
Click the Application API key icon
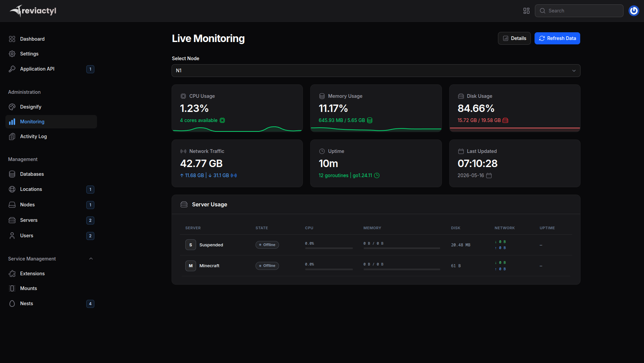tap(12, 69)
